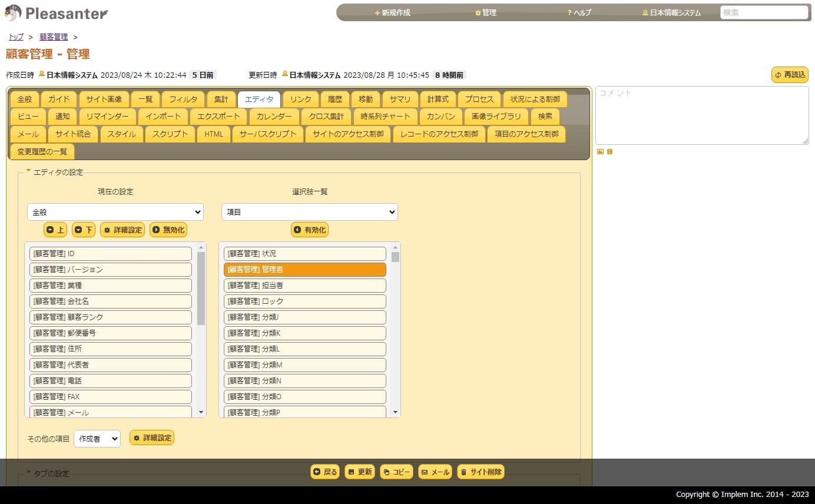This screenshot has width=815, height=504.
Task: Open the サーバスクリプト tab
Action: tap(268, 134)
